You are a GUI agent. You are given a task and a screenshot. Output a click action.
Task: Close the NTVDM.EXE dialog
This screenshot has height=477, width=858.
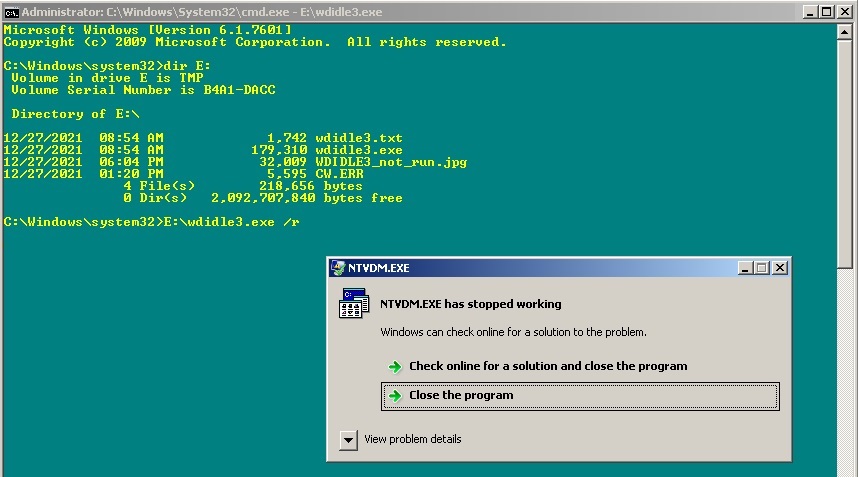coord(779,267)
